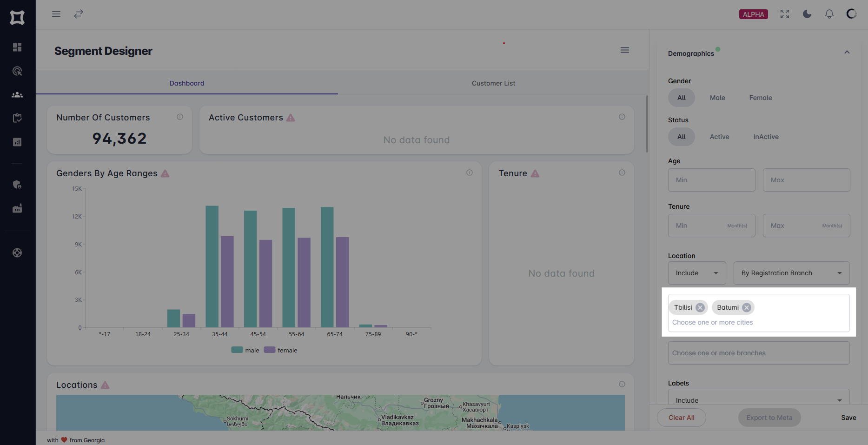Open the globe icon at sidebar bottom
Image resolution: width=868 pixels, height=445 pixels.
(x=17, y=252)
